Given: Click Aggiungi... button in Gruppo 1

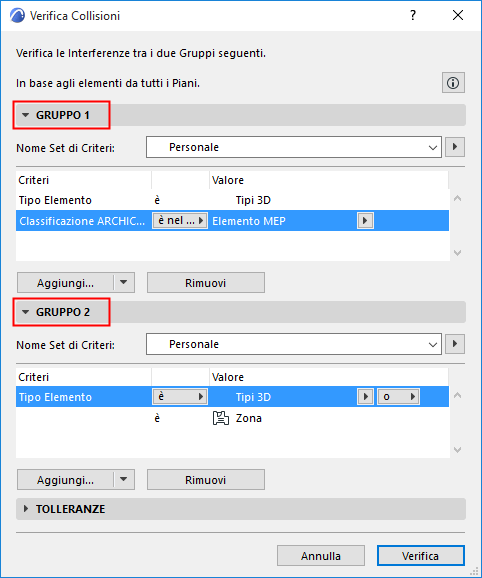Looking at the screenshot, I should pyautogui.click(x=65, y=283).
